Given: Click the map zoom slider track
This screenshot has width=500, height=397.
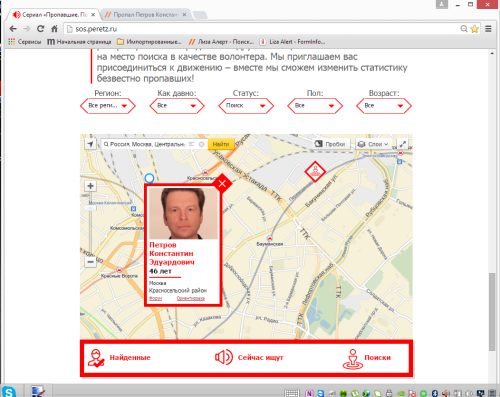Looking at the screenshot, I should 90,224.
